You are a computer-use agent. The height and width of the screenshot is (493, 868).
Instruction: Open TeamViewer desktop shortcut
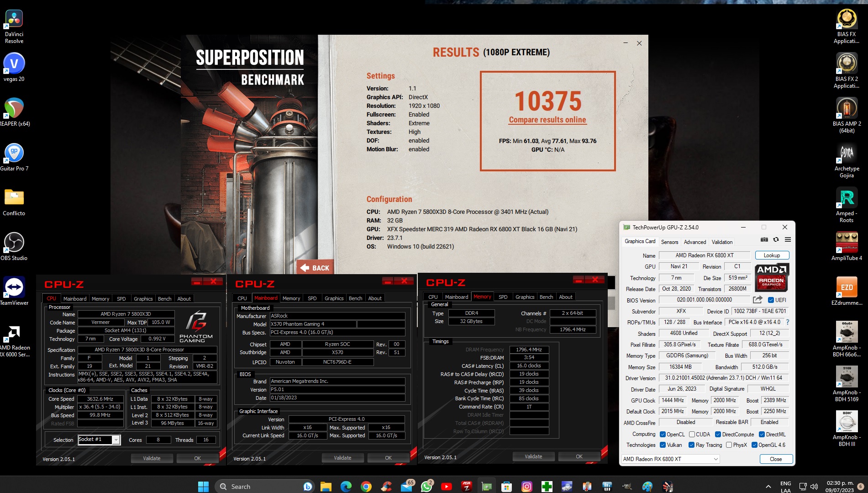click(x=14, y=292)
